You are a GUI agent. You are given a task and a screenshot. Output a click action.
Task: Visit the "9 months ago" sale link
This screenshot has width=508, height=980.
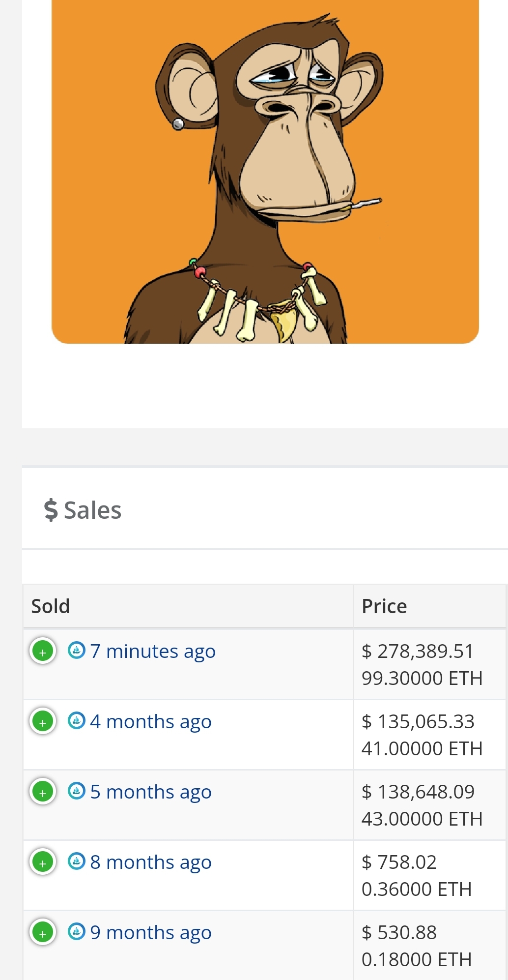point(151,932)
